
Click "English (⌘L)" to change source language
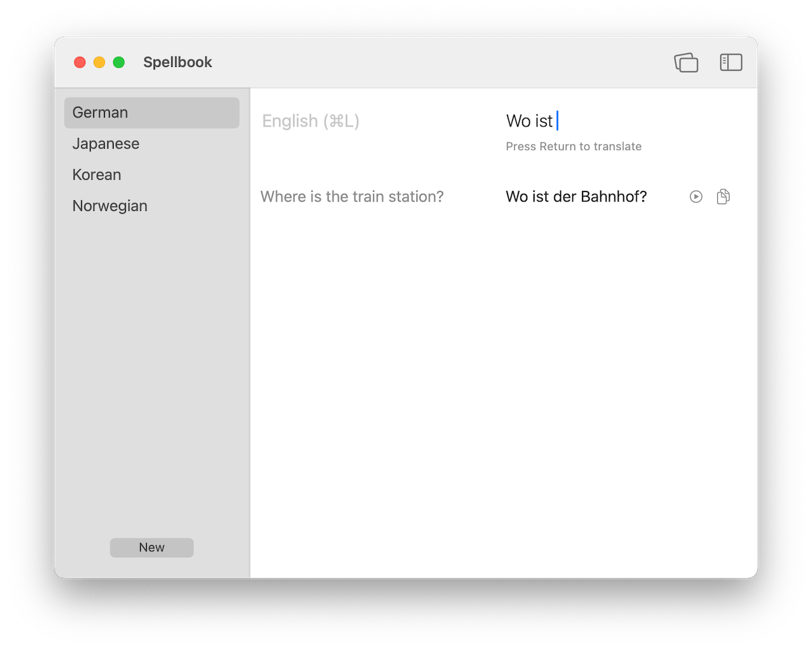click(311, 120)
